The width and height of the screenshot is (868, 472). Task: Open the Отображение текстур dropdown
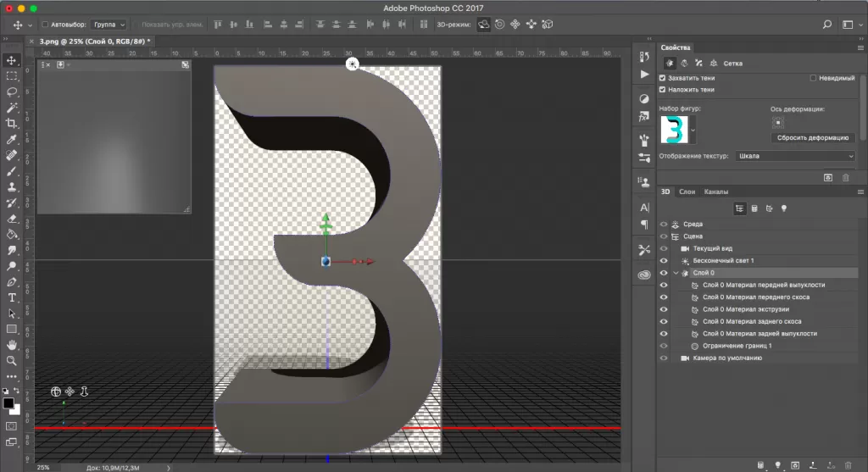tap(795, 157)
